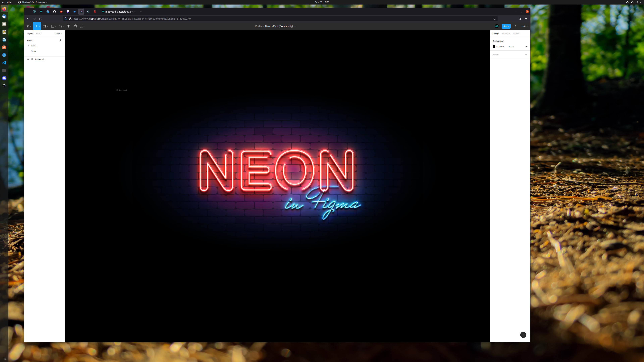Click the Share button
644x362 pixels.
(x=506, y=26)
